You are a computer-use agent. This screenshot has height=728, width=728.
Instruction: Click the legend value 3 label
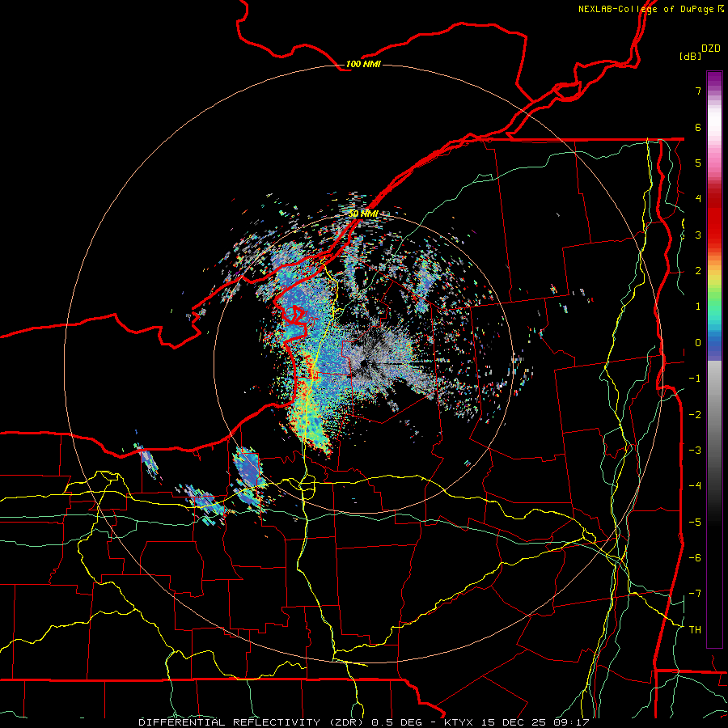[x=698, y=235]
